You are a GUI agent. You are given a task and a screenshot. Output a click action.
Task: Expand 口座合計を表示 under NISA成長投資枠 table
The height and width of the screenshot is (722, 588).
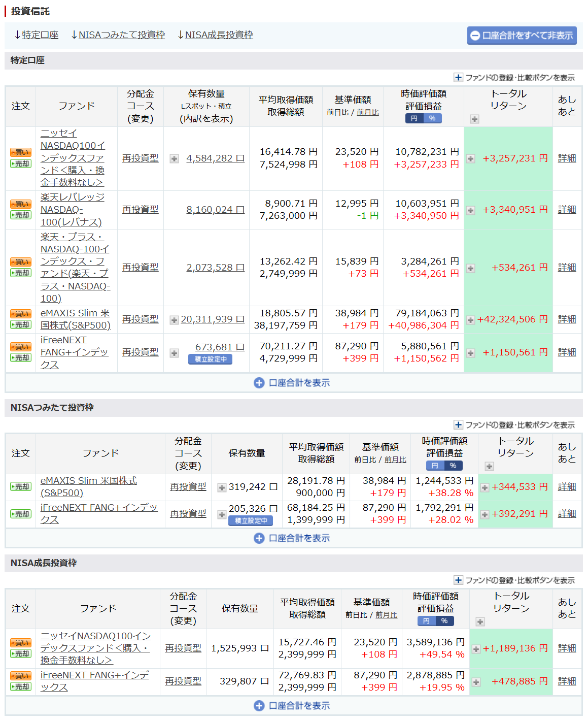click(x=292, y=706)
